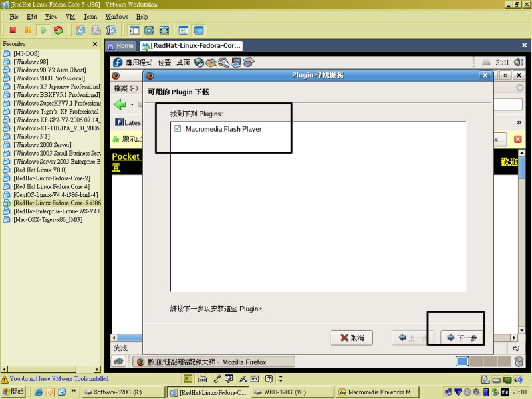The image size is (532, 399).
Task: Launch the web browser from the GNOME panel
Action: pyautogui.click(x=199, y=63)
